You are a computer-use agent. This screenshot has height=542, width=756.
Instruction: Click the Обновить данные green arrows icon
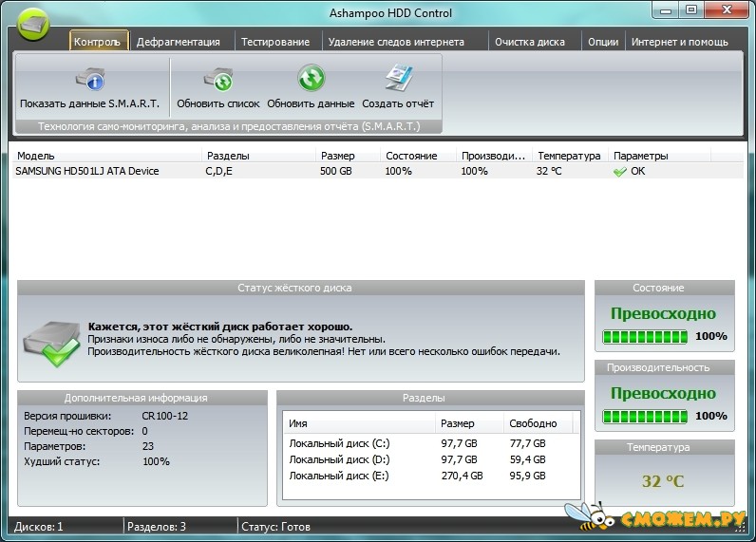pyautogui.click(x=311, y=78)
